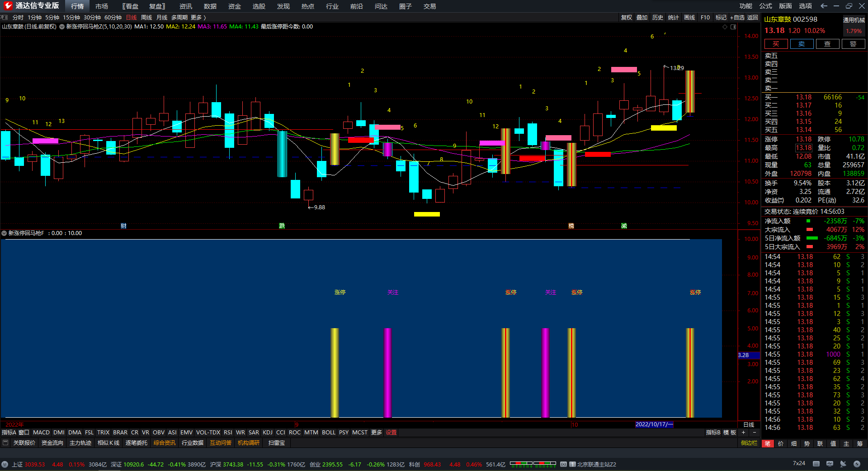Open the 指标A indicator selector
868x471 pixels.
[x=9, y=433]
